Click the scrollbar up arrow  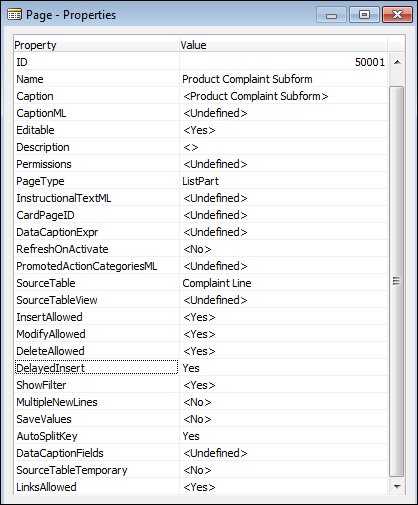tap(397, 62)
